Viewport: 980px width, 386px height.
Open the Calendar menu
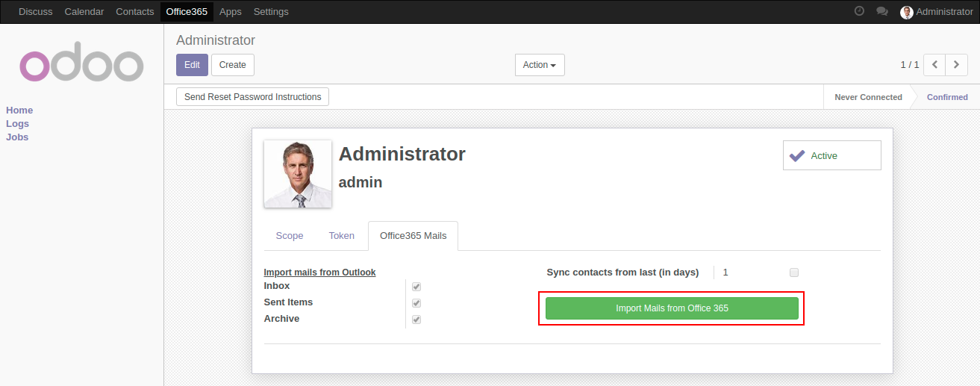point(84,12)
